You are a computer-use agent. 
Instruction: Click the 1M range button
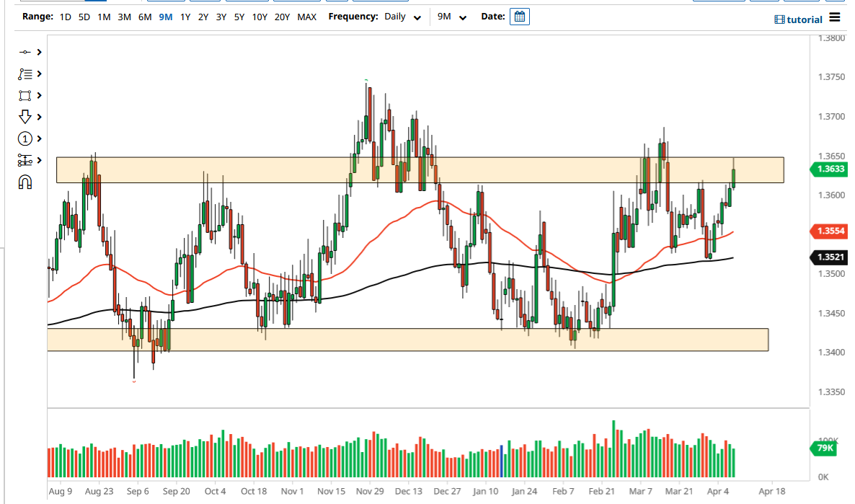click(105, 17)
